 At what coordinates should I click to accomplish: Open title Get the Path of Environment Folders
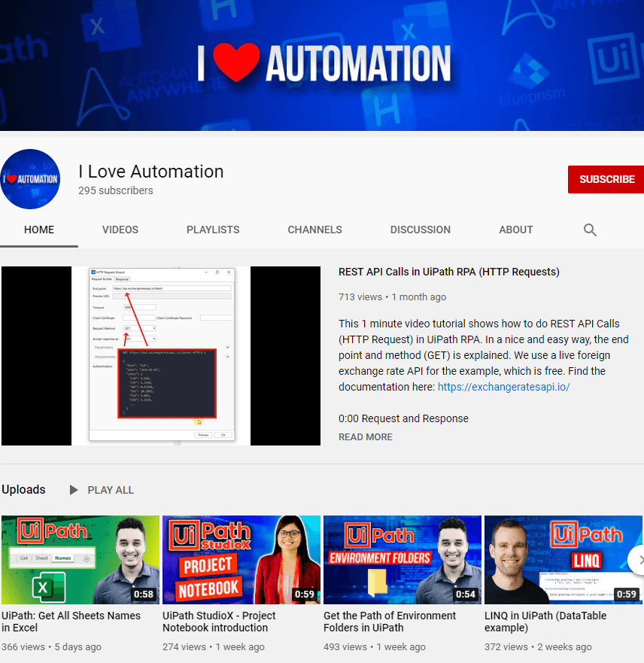point(390,622)
